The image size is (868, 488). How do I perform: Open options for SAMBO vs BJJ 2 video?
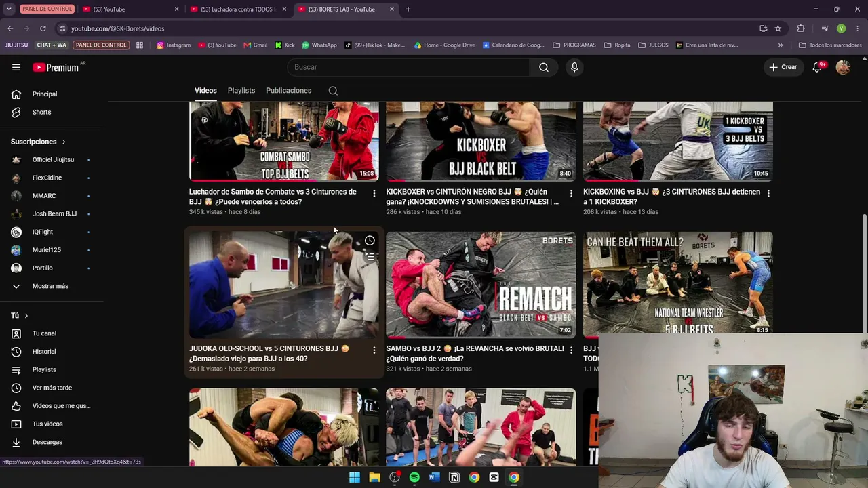571,350
